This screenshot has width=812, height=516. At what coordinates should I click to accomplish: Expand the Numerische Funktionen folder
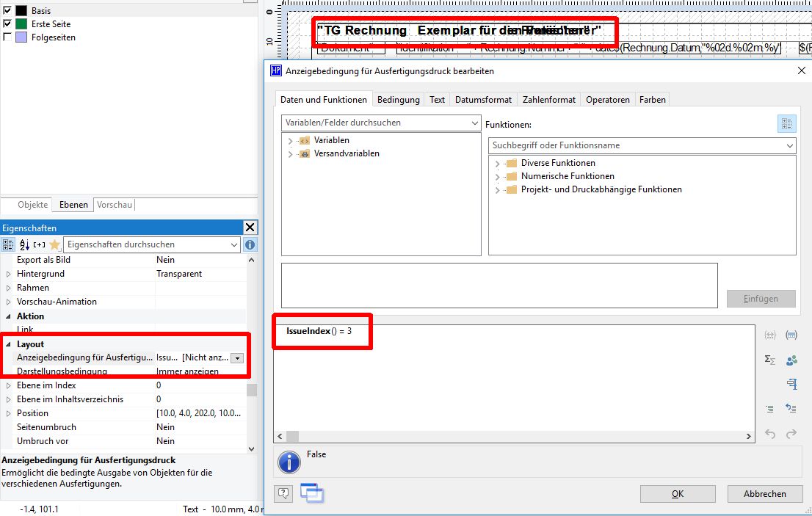[497, 177]
